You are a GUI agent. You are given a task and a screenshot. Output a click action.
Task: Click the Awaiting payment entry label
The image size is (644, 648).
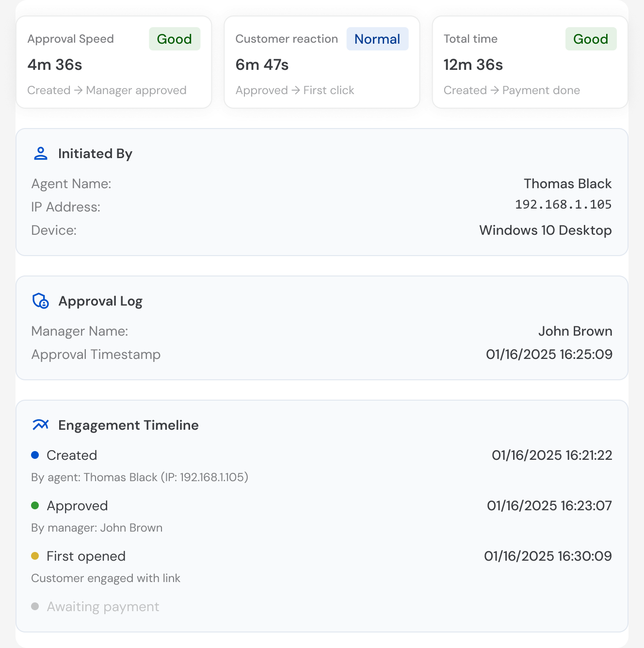(x=103, y=607)
